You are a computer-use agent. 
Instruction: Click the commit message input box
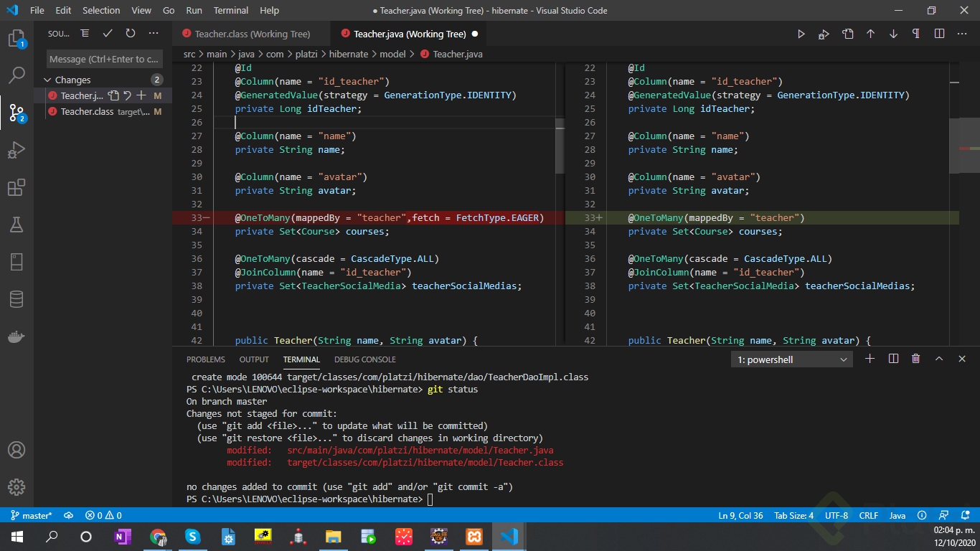point(105,59)
